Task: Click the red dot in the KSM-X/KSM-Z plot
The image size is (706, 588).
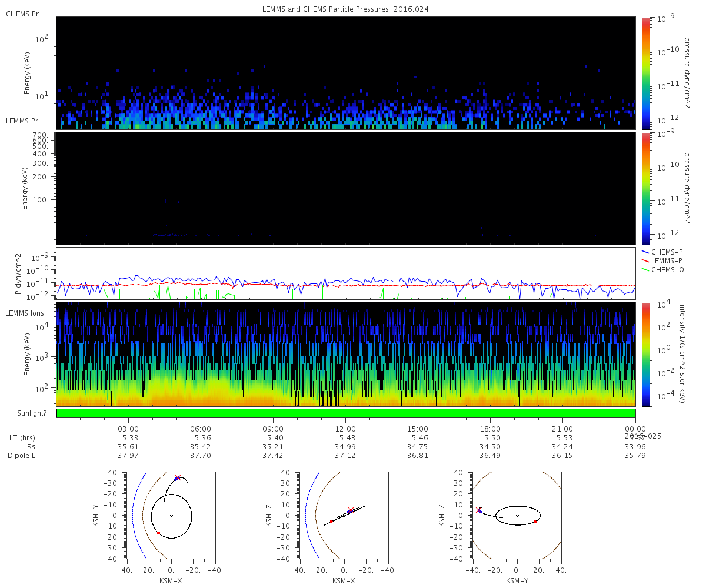Action: click(331, 522)
